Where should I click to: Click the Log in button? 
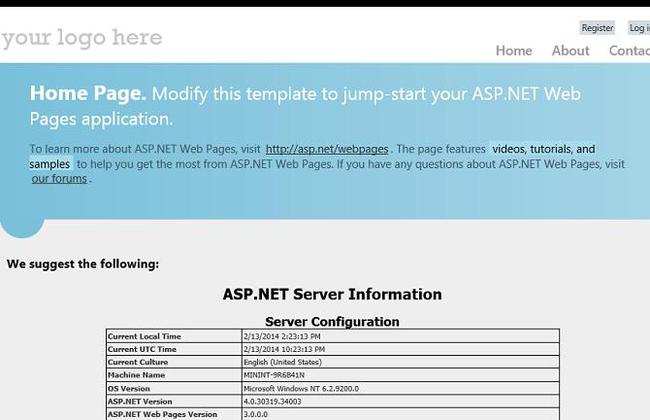point(639,28)
